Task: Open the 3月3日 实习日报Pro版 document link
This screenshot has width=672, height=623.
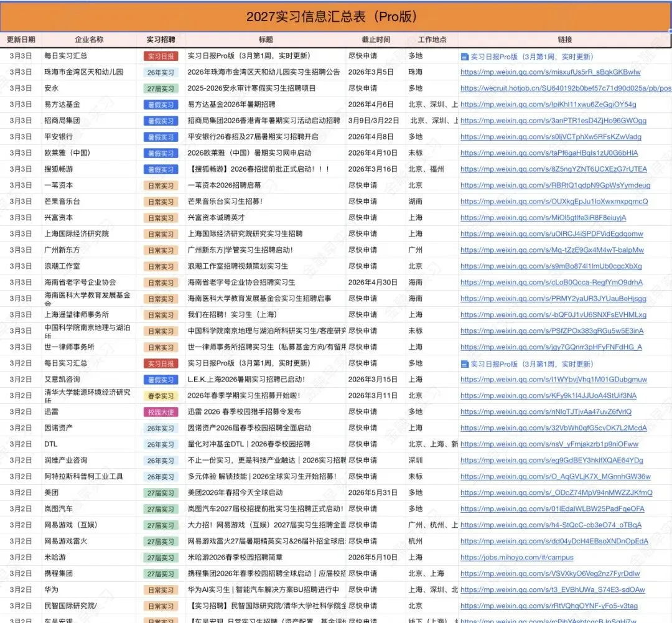Action: [x=531, y=57]
